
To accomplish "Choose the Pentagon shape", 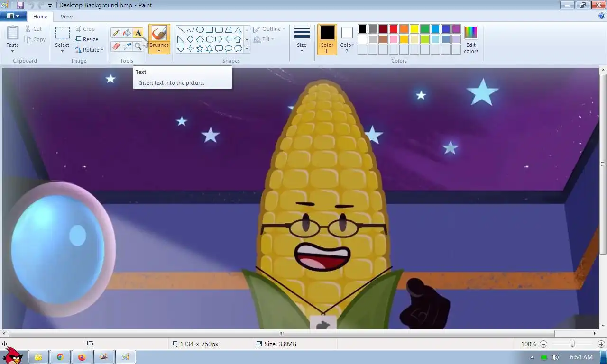I will pos(200,39).
